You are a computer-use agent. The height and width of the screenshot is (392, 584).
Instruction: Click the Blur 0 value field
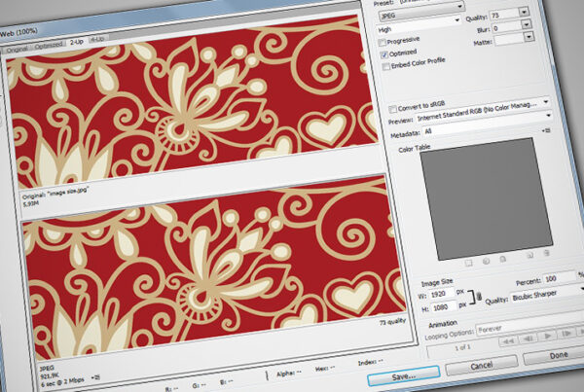coord(505,27)
